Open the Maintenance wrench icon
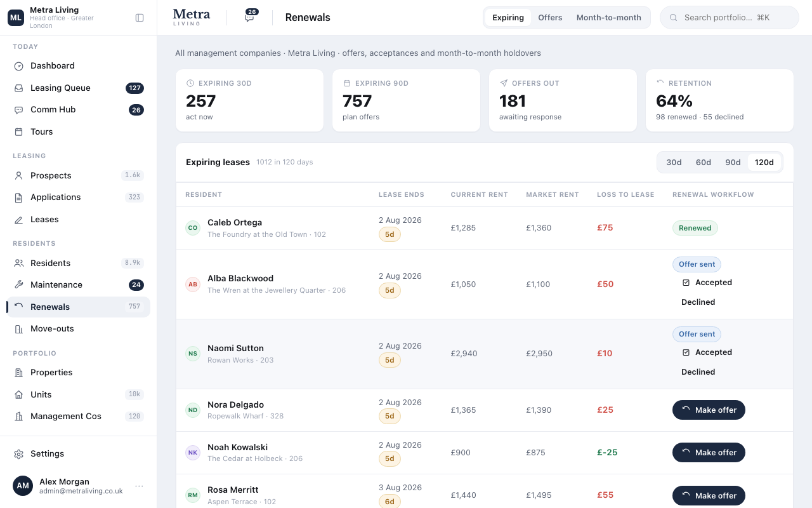 coord(19,285)
